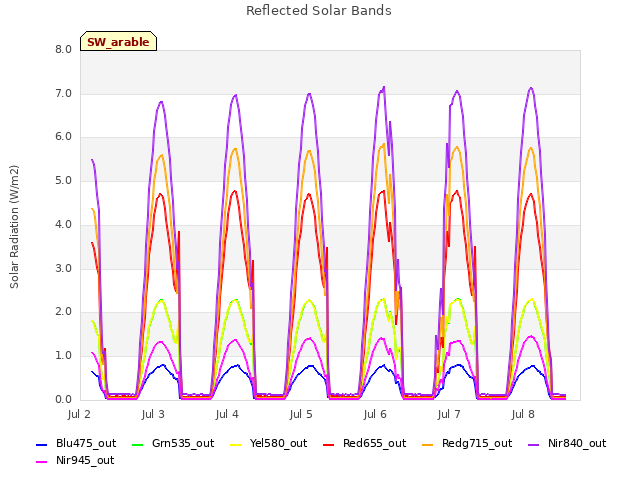This screenshot has width=640, height=480.
Task: Click the 3.0 y-axis tick label
Action: (x=64, y=269)
